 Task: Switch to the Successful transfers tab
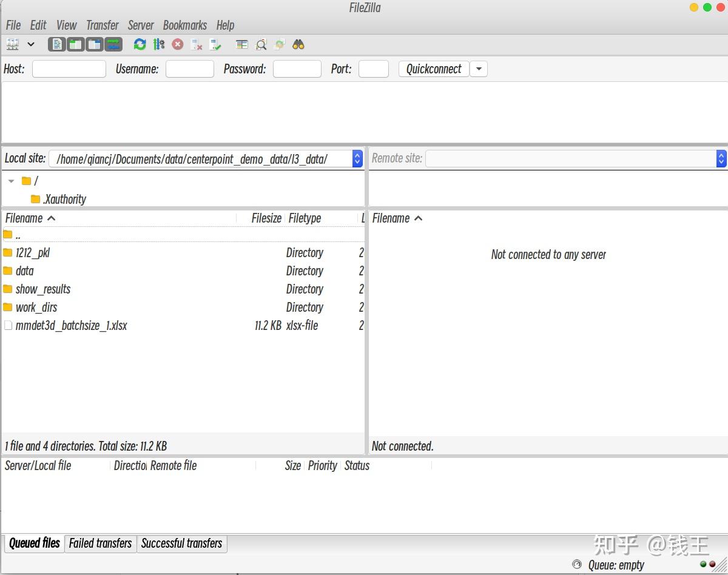click(x=181, y=543)
